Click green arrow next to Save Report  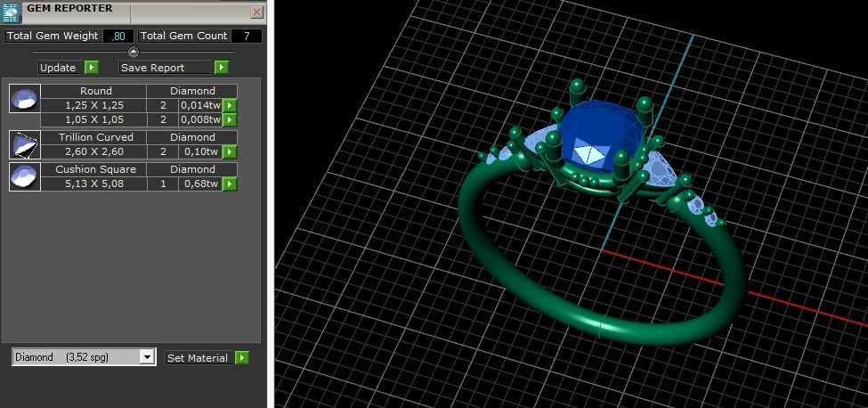[222, 68]
